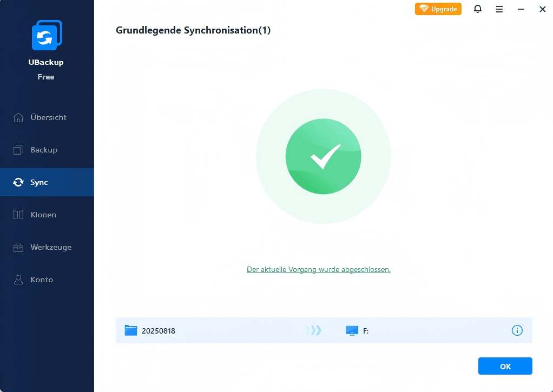Click the info icon for sync task
Viewport: 553px width, 392px height.
point(517,330)
